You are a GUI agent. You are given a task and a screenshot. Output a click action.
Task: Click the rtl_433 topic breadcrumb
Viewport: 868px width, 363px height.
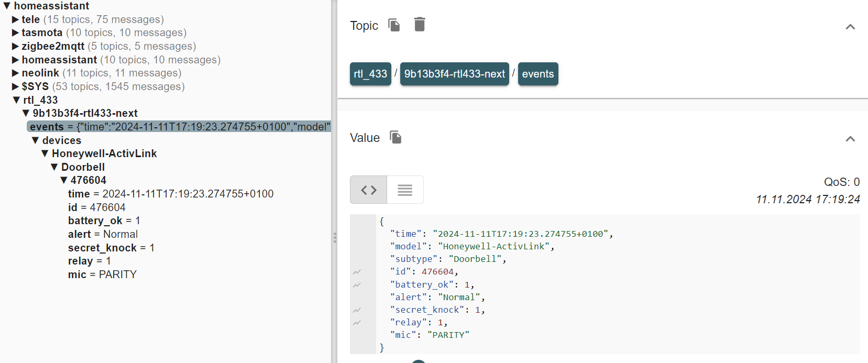coord(370,74)
